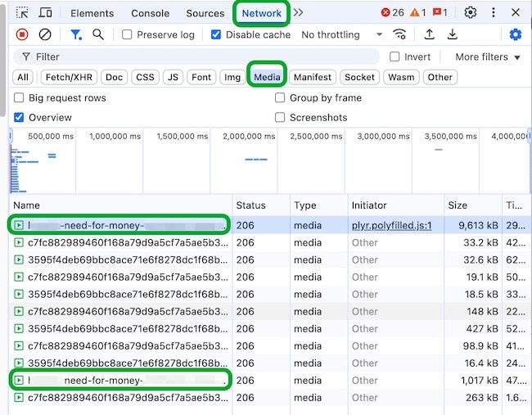Click the import HAR upload icon
The width and height of the screenshot is (532, 415).
[430, 34]
